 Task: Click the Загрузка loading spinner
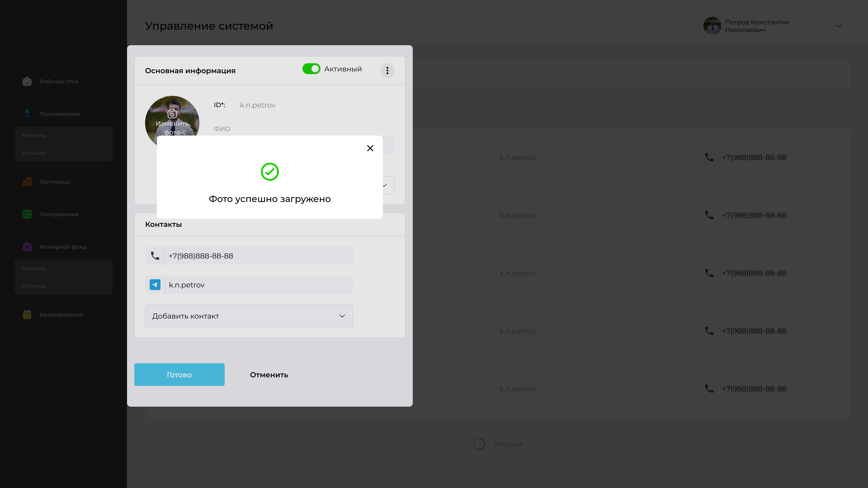point(479,444)
